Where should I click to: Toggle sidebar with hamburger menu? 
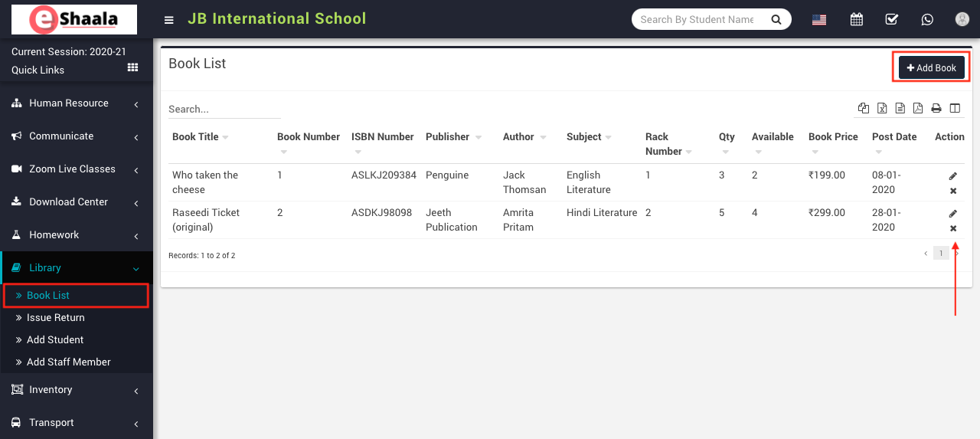pos(169,20)
